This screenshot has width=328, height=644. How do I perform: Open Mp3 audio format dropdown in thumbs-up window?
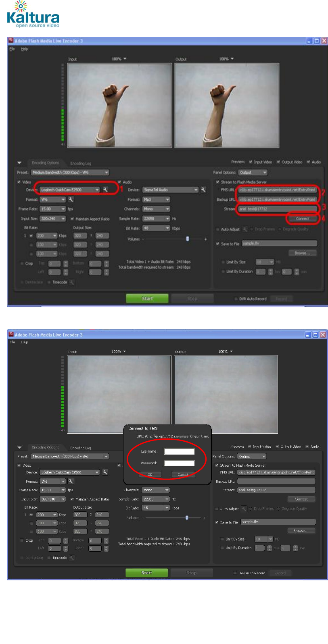(157, 199)
